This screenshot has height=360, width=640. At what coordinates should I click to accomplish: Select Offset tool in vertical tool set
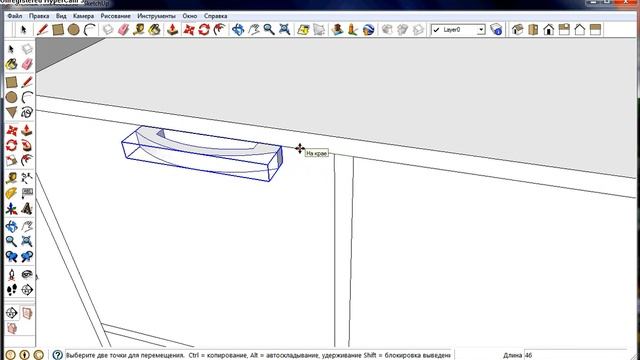(27, 160)
